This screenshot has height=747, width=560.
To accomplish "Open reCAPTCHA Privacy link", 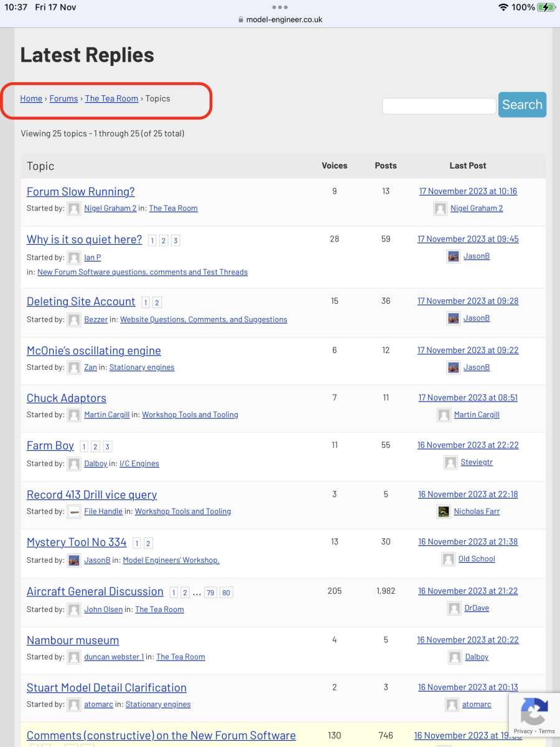I will pos(523,731).
